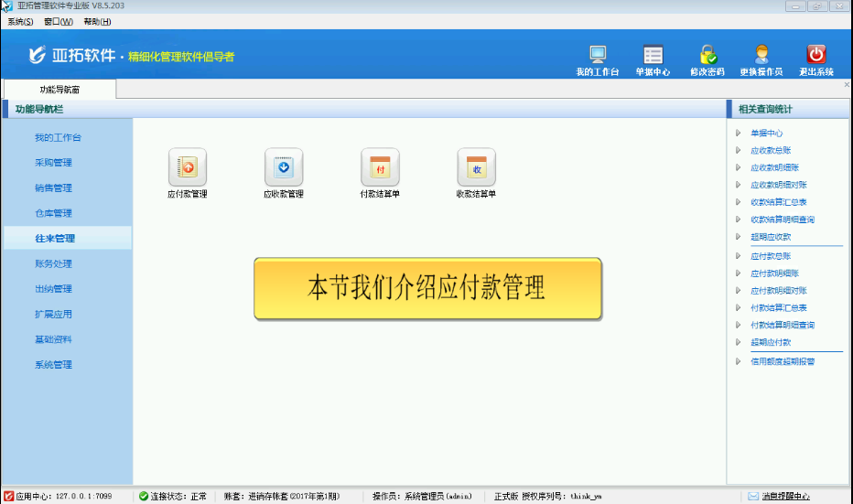Open the 应付款管理 module icon
Viewport: 853px width, 504px height.
click(x=188, y=168)
